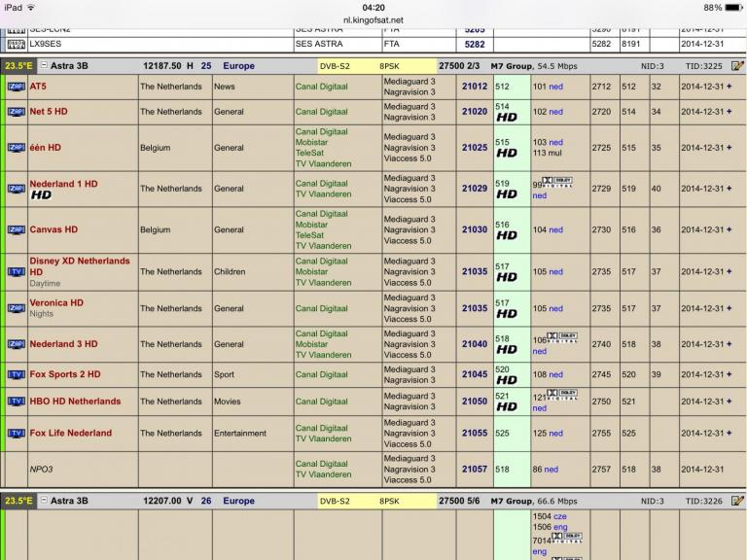The image size is (747, 560).
Task: Click the 23.5°E position label for 12187.50 H
Action: pyautogui.click(x=18, y=66)
